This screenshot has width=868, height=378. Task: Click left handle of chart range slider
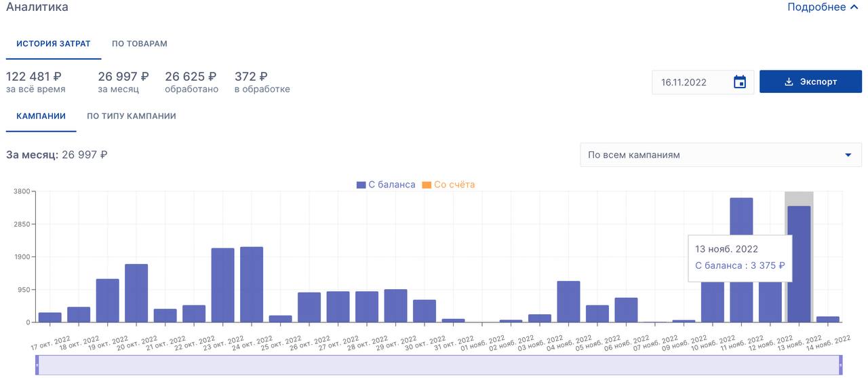37,364
